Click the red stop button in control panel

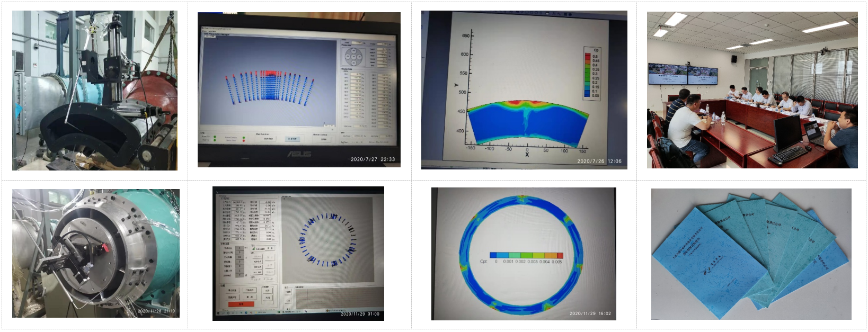tap(241, 304)
